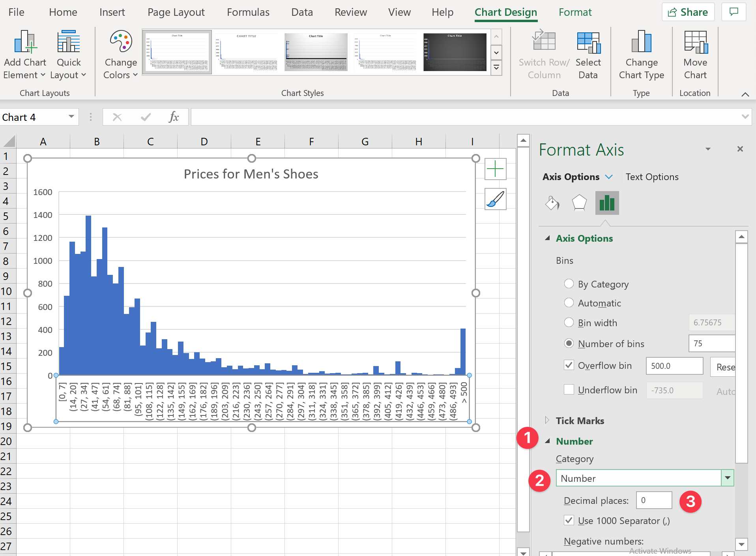Open the Category dropdown showing Number

coord(727,478)
